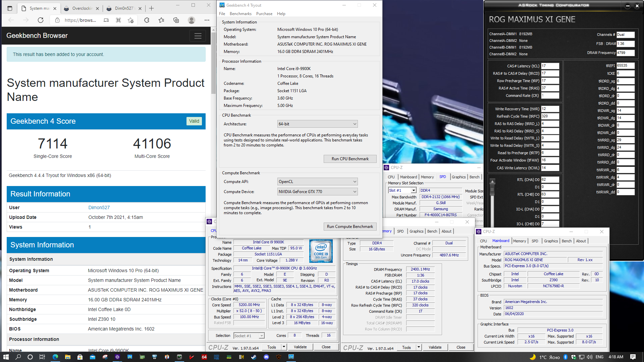Open the Socket #1 selection dropdown
This screenshot has width=644, height=362.
click(249, 336)
